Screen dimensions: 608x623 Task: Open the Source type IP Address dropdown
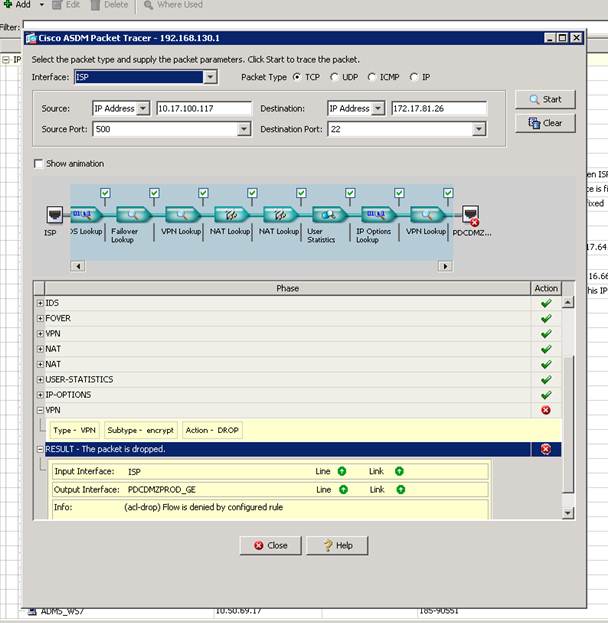(143, 108)
